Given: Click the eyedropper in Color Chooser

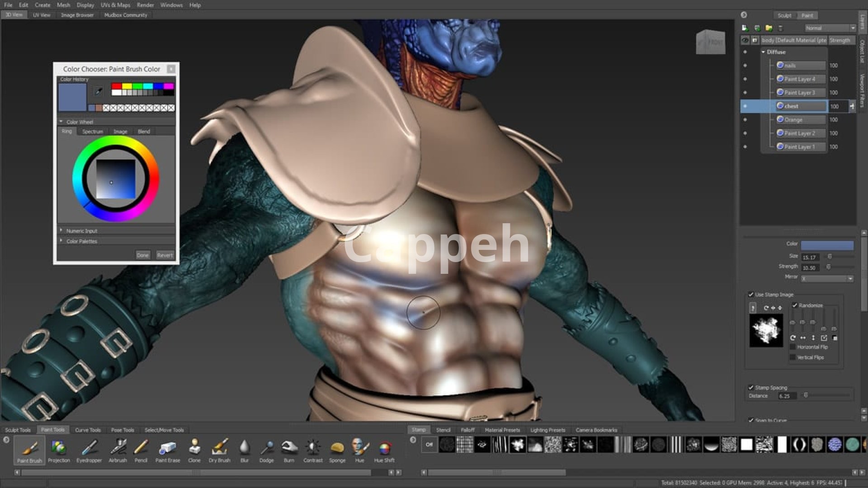Looking at the screenshot, I should click(x=98, y=92).
